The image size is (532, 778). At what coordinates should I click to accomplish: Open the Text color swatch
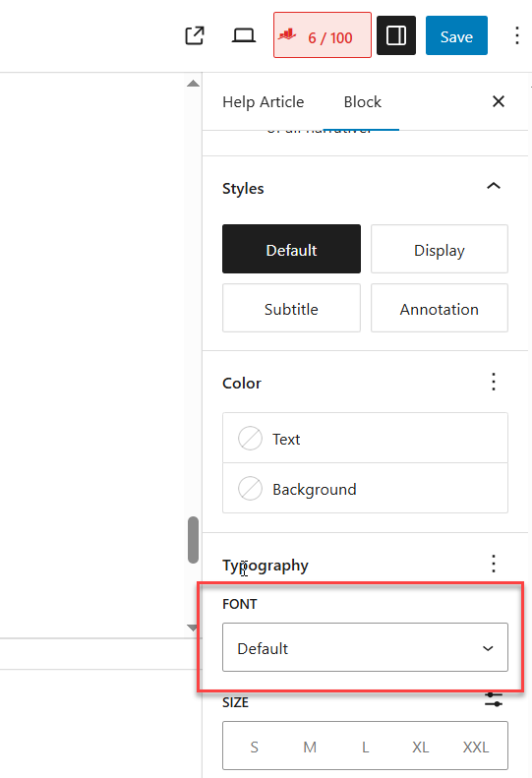coord(365,438)
